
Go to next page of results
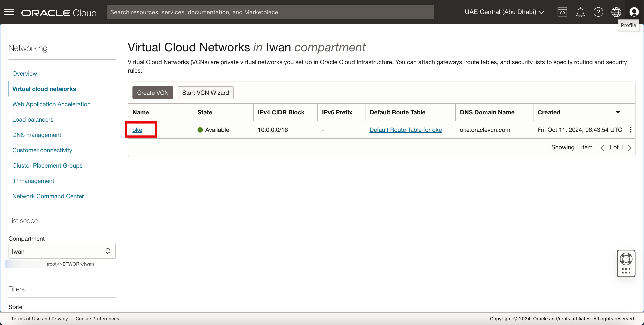coord(629,148)
